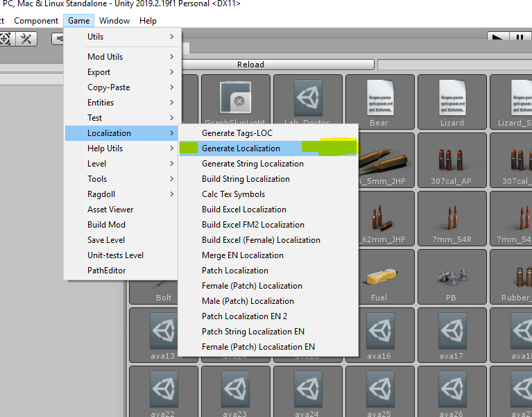
Task: Select the GraphSkinLight asset thumbnail
Action: 235,99
